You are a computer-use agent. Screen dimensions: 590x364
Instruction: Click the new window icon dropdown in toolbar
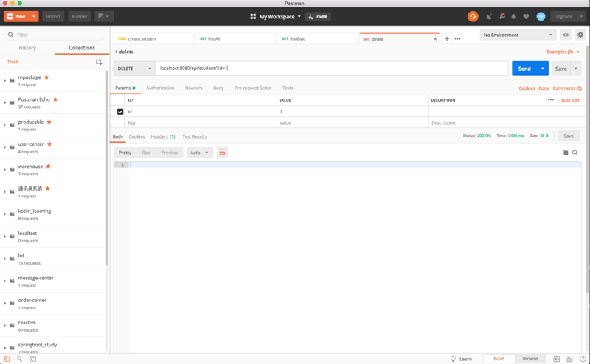(x=103, y=16)
